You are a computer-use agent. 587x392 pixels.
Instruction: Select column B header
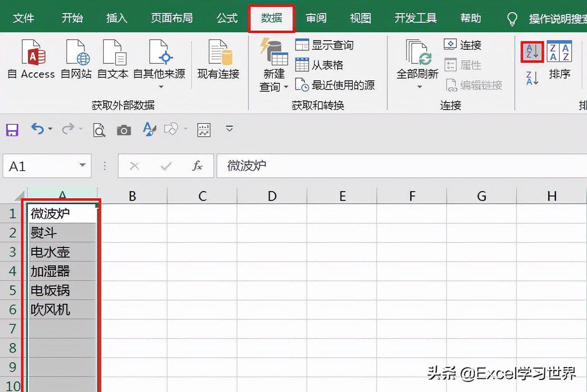click(132, 196)
